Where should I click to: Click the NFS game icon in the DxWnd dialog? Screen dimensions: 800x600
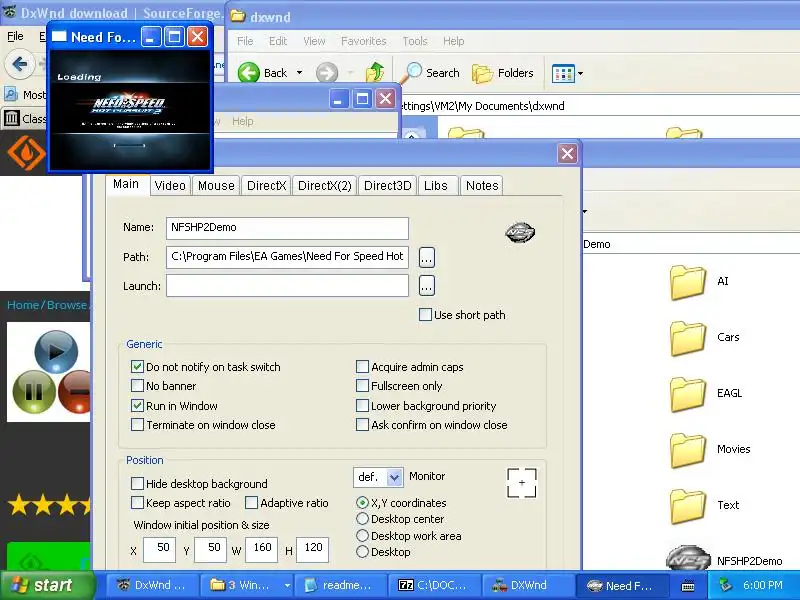pyautogui.click(x=520, y=233)
